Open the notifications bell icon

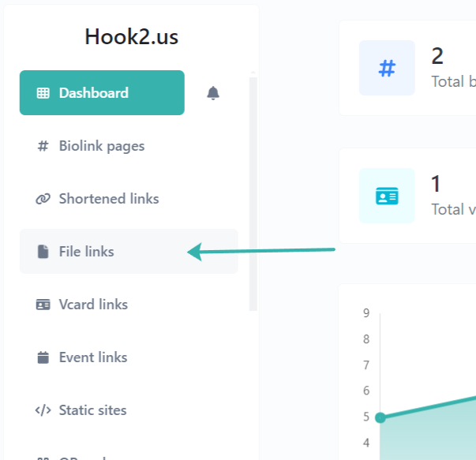[213, 93]
